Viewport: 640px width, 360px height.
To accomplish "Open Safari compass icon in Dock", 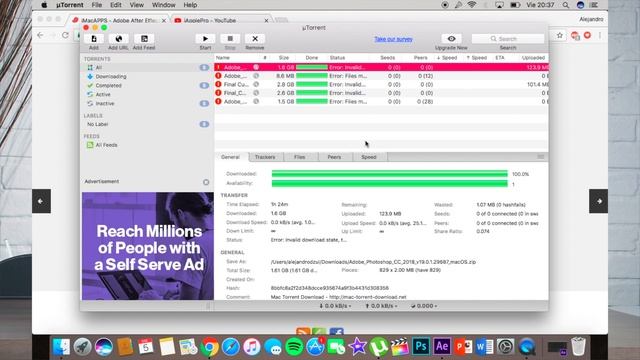I will point(231,347).
